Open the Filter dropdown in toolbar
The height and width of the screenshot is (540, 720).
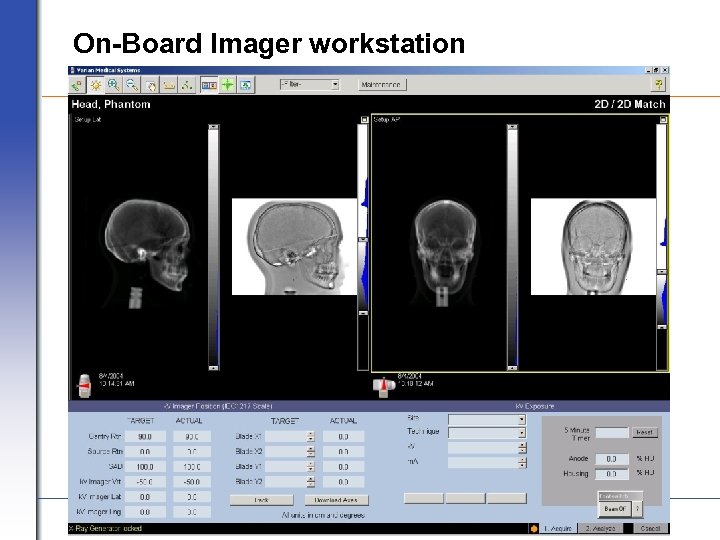coord(309,84)
